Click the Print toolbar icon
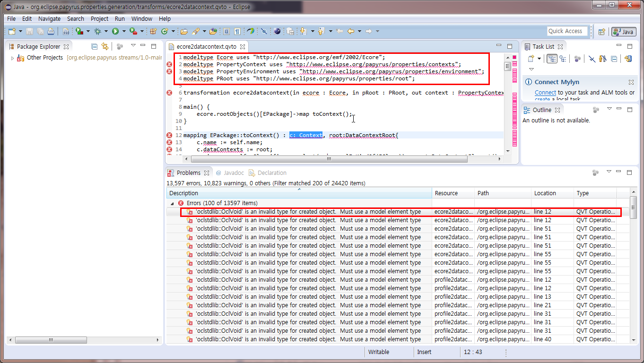The height and width of the screenshot is (363, 644). pyautogui.click(x=51, y=31)
